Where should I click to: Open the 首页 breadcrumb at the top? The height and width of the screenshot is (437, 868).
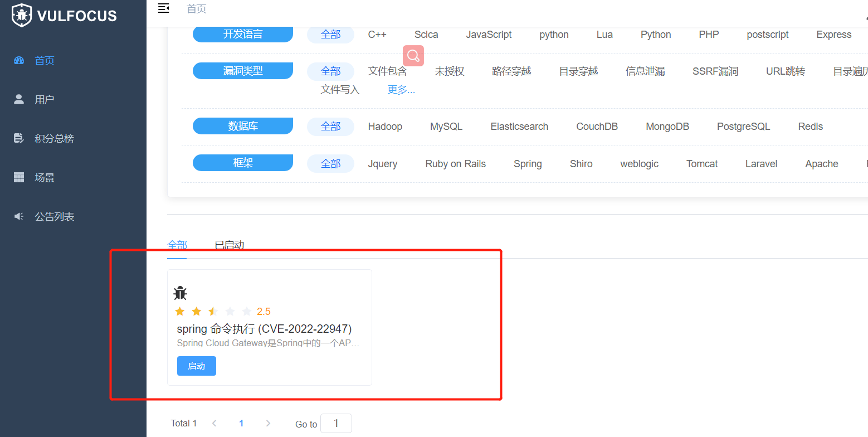point(196,9)
